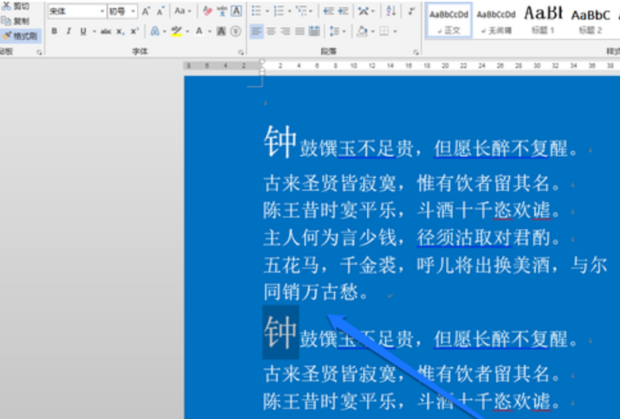Open the enclosed characters tool
The image size is (620, 419).
tap(236, 31)
